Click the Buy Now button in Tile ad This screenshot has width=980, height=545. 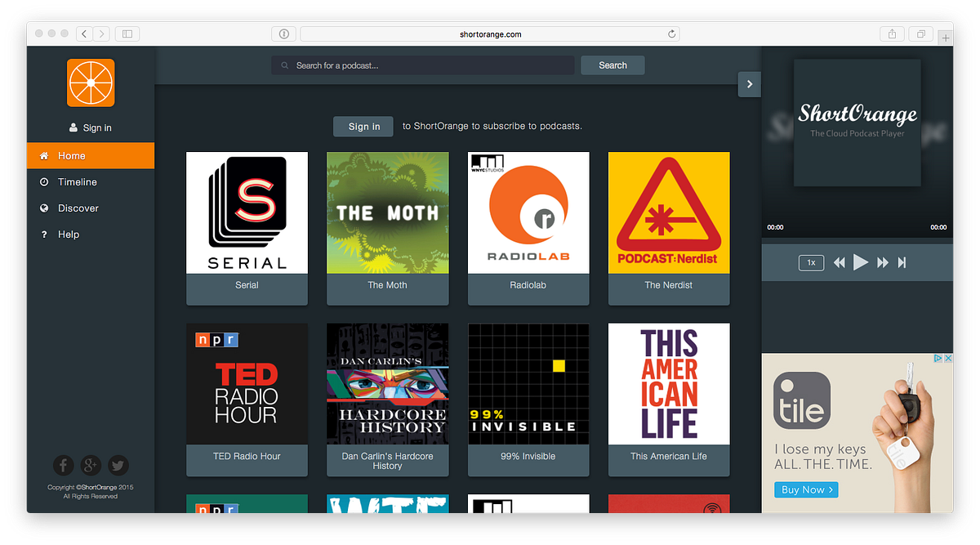tap(806, 489)
